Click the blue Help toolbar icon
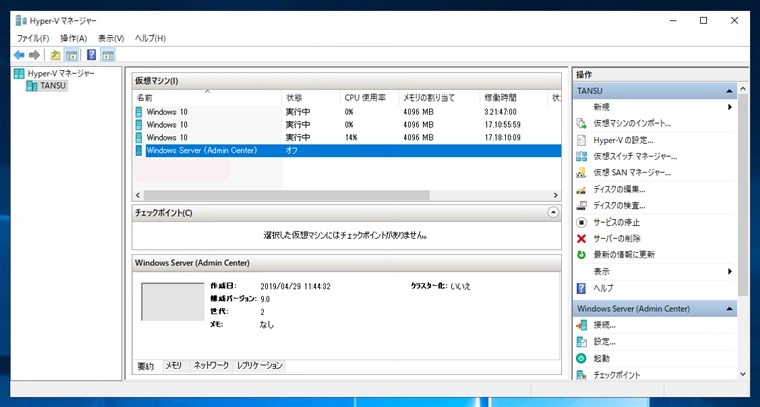This screenshot has height=407, width=760. [92, 55]
